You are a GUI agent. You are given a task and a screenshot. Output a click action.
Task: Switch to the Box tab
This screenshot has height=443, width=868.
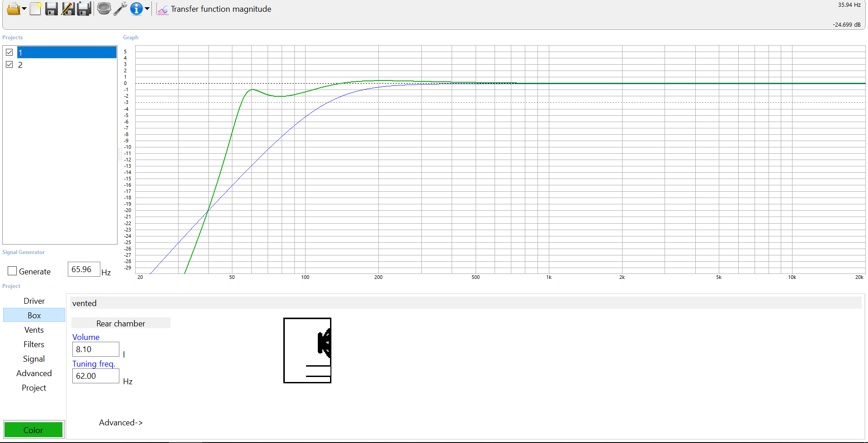pos(34,315)
